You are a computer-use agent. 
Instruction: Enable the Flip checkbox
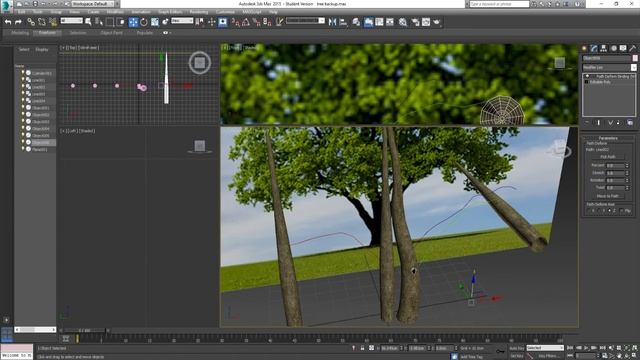pos(622,211)
